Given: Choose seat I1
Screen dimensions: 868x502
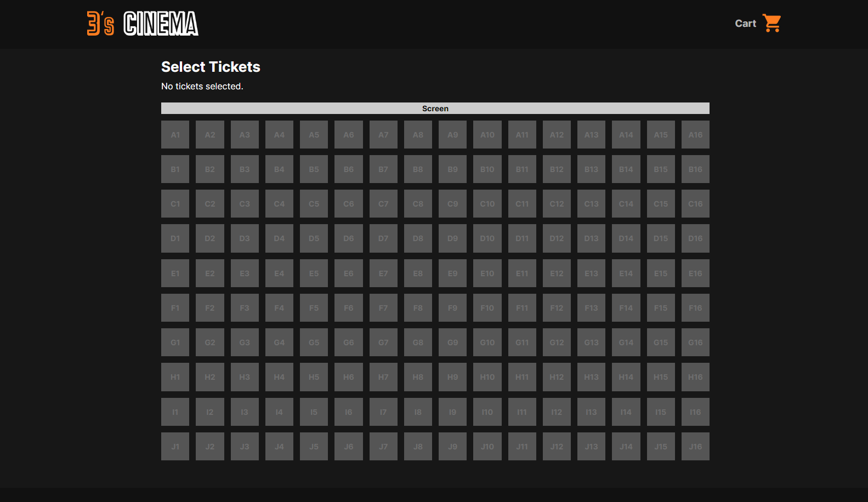Looking at the screenshot, I should (175, 412).
